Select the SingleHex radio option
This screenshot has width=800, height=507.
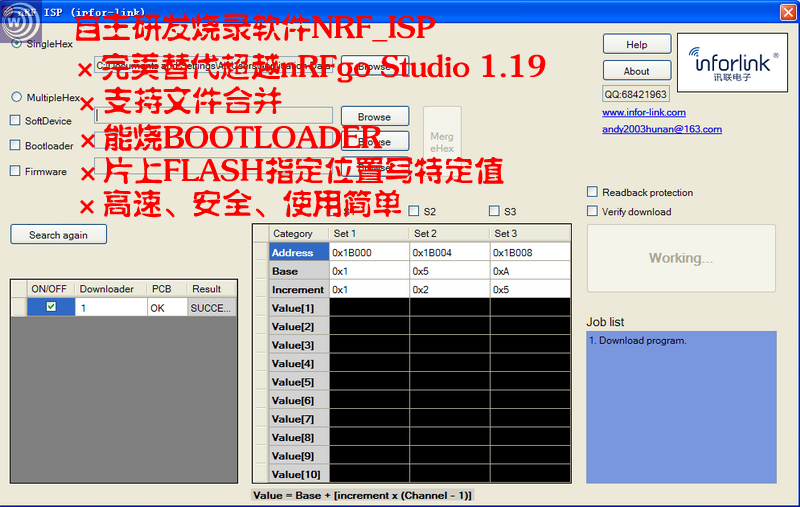(x=17, y=43)
